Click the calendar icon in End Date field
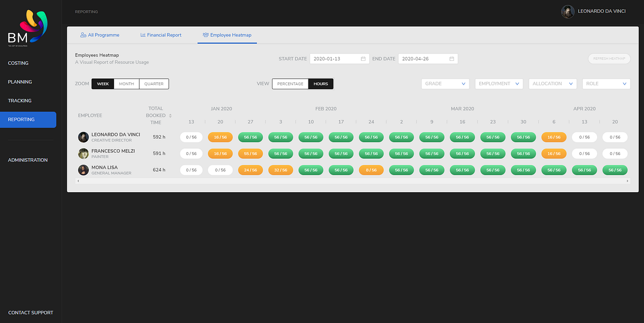 [451, 59]
